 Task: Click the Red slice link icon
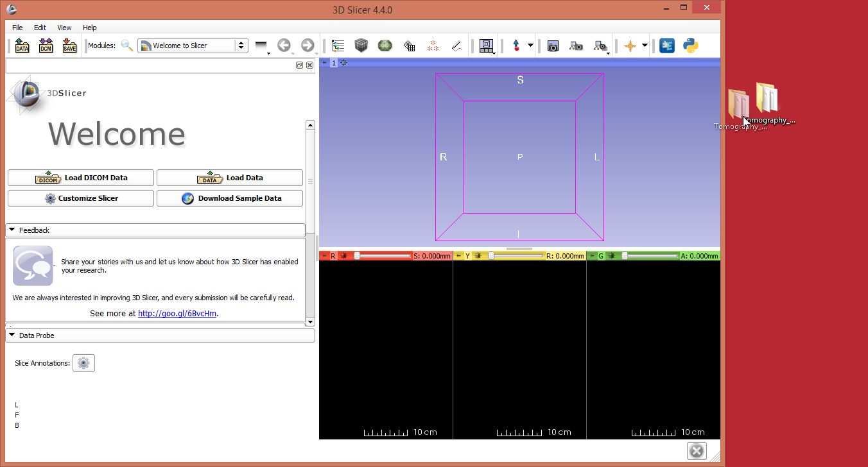pyautogui.click(x=343, y=256)
